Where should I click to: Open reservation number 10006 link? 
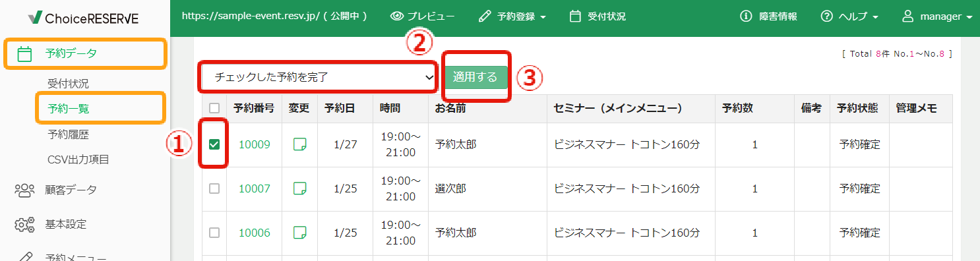click(255, 232)
